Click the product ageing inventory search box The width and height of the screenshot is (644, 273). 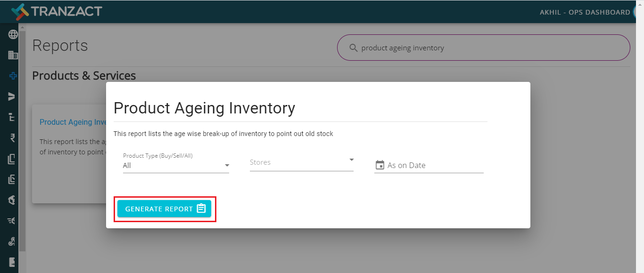point(484,48)
